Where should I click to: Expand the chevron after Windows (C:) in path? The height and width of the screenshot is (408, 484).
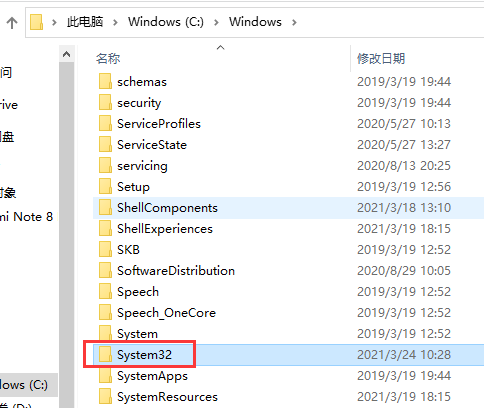[216, 22]
